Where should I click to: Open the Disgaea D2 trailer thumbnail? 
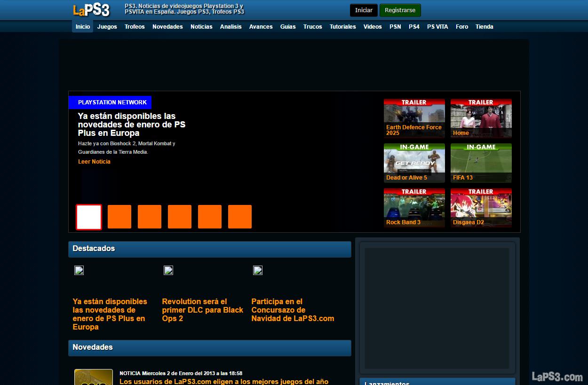point(481,207)
